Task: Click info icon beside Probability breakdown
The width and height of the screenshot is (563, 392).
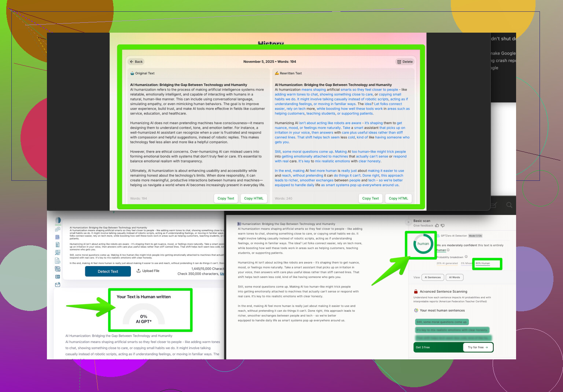Action: coord(466,257)
